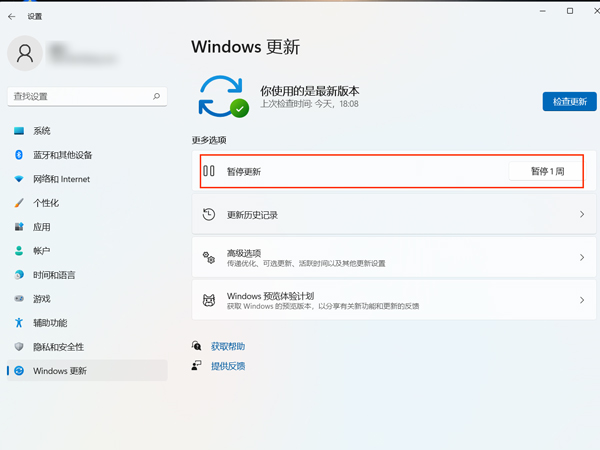Click the blurred account name

82,54
